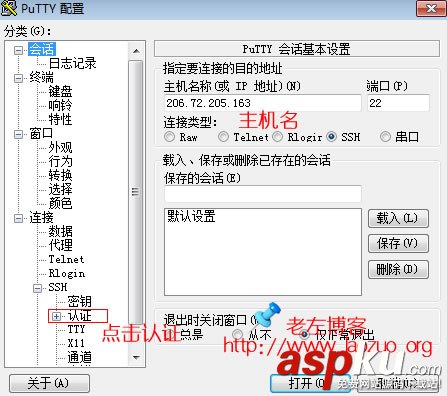Open 通道 settings under SSH
Image resolution: width=447 pixels, height=396 pixels.
point(79,357)
